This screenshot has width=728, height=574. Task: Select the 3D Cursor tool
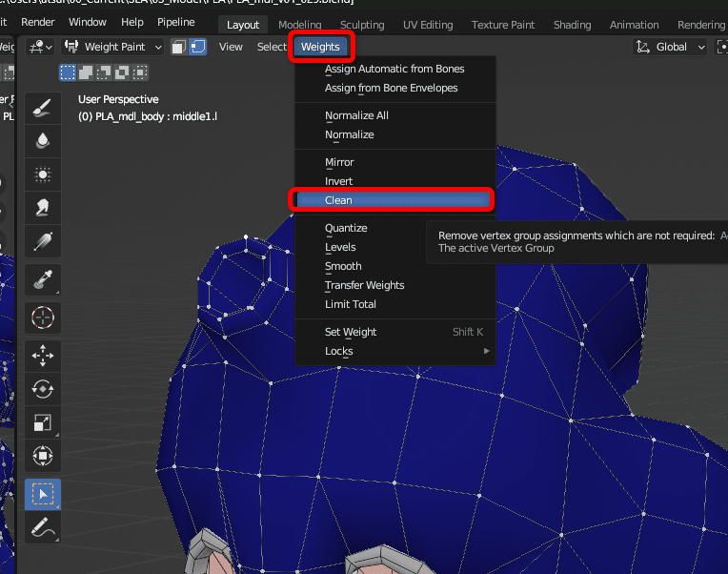pyautogui.click(x=43, y=318)
